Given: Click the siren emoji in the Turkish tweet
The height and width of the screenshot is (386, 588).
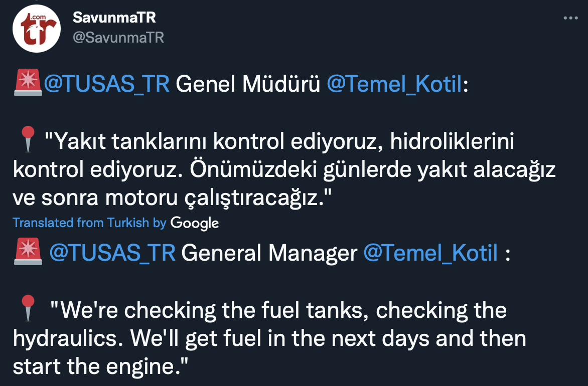Looking at the screenshot, I should coord(28,85).
